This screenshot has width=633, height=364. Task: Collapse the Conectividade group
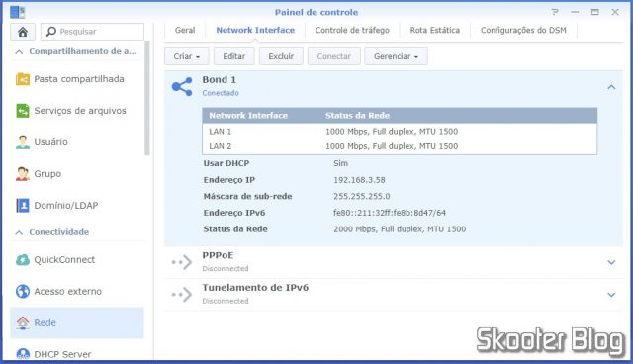(19, 232)
